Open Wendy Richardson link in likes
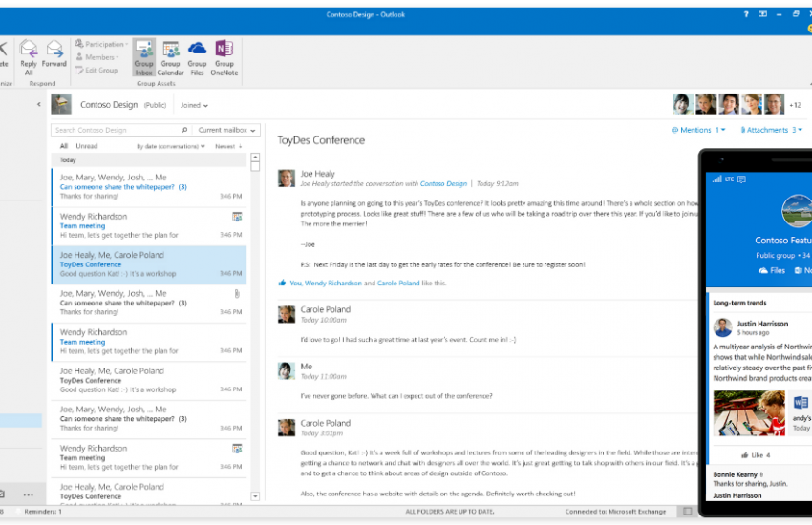This screenshot has width=812, height=525. coord(333,283)
